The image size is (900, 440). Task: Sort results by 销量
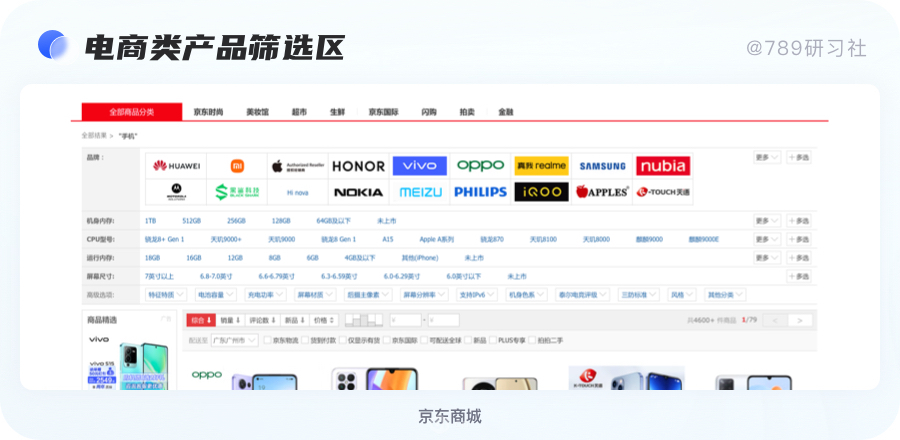point(230,320)
